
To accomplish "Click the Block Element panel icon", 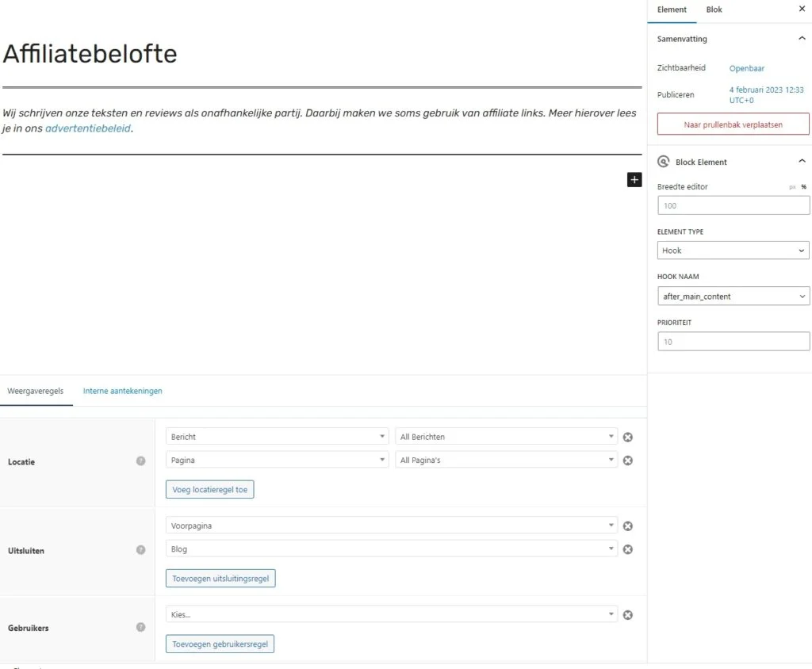I will [x=663, y=161].
